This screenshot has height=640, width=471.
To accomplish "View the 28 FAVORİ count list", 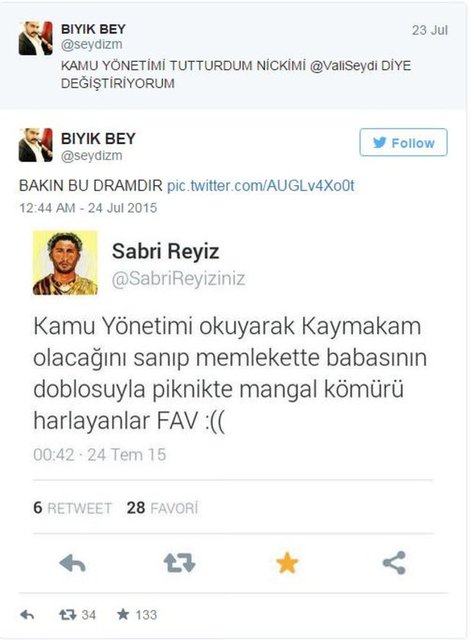I will click(x=162, y=508).
